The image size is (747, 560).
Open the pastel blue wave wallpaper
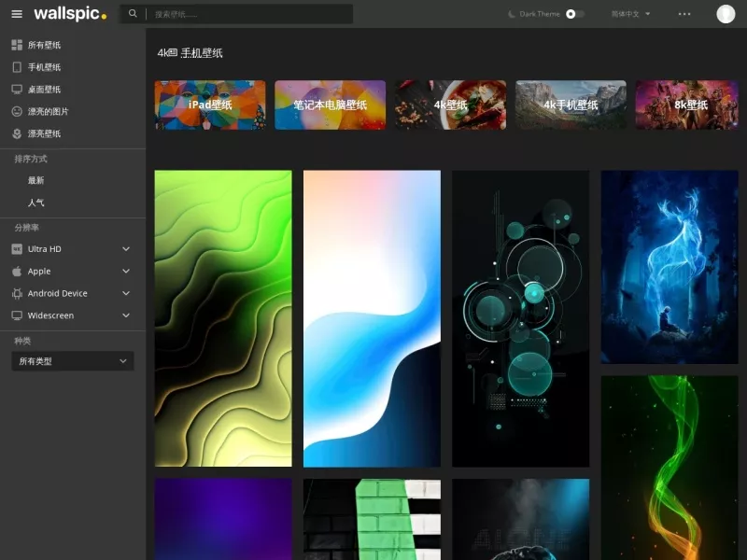pyautogui.click(x=372, y=318)
